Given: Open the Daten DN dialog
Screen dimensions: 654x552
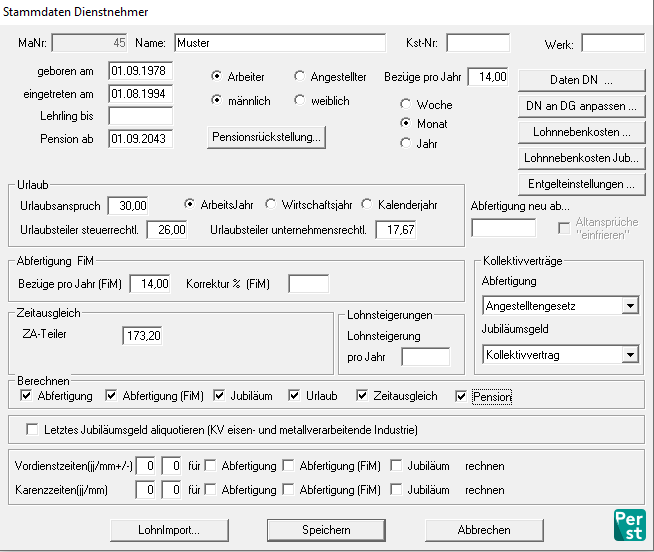Looking at the screenshot, I should 581,80.
